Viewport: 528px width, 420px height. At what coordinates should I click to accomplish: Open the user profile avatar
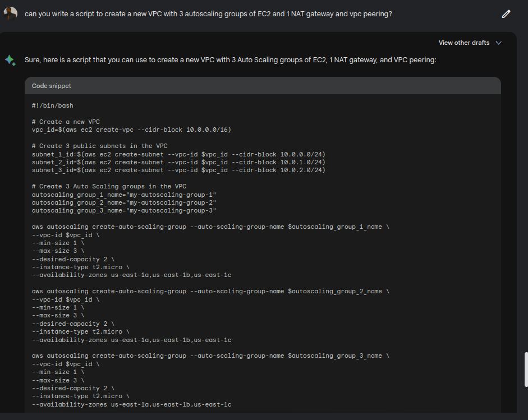coord(11,13)
